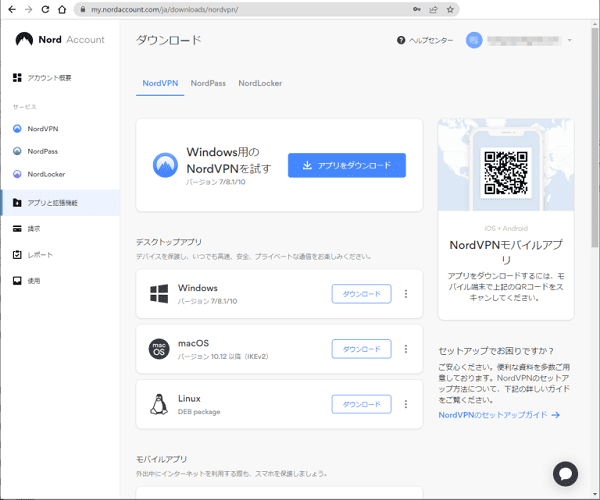Click the NordPass sidebar logo icon
Viewport: 600px width, 500px height.
[17, 151]
